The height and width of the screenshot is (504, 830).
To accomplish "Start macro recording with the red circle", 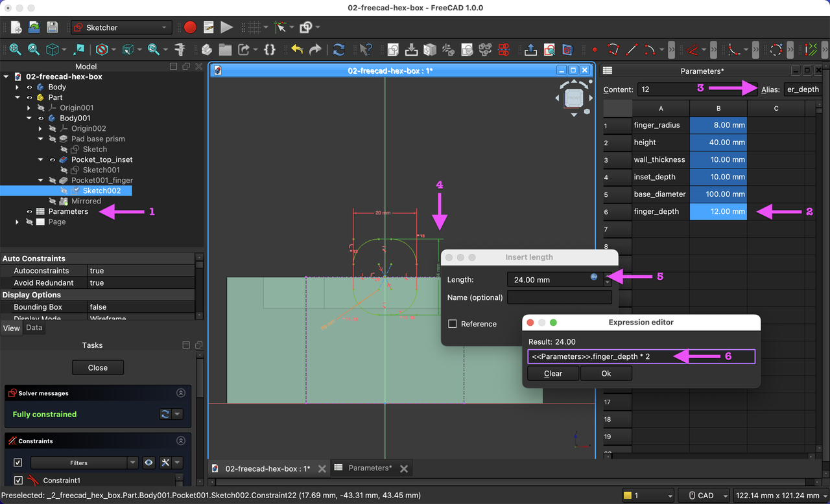I will [x=190, y=28].
